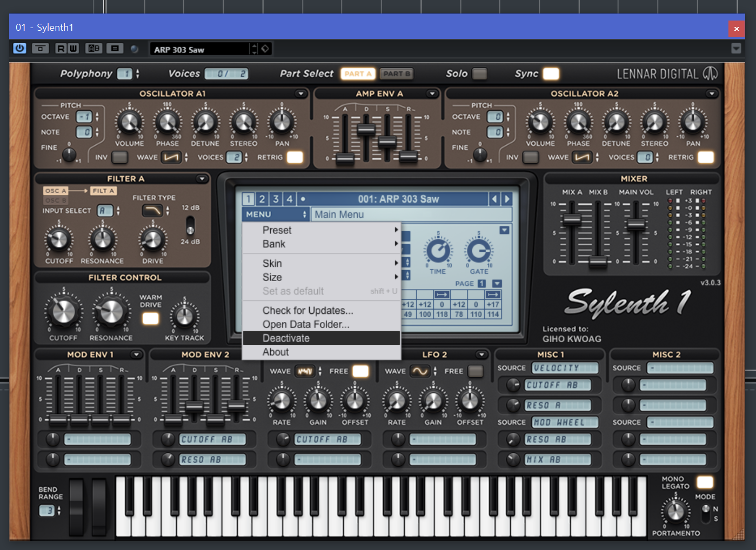Click Amp Env A decay slider

point(366,130)
